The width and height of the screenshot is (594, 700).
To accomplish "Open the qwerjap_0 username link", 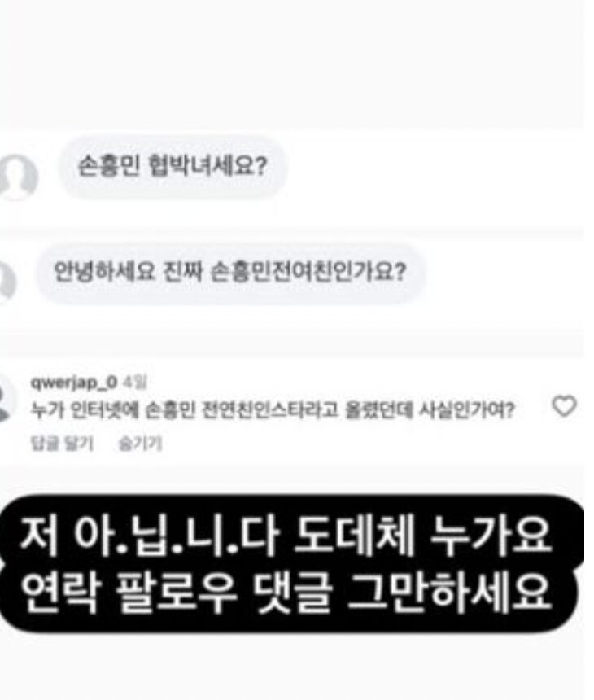I will 74,383.
